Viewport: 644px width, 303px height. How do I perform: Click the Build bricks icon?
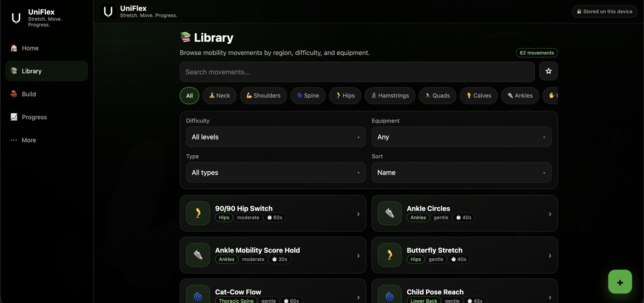point(14,94)
